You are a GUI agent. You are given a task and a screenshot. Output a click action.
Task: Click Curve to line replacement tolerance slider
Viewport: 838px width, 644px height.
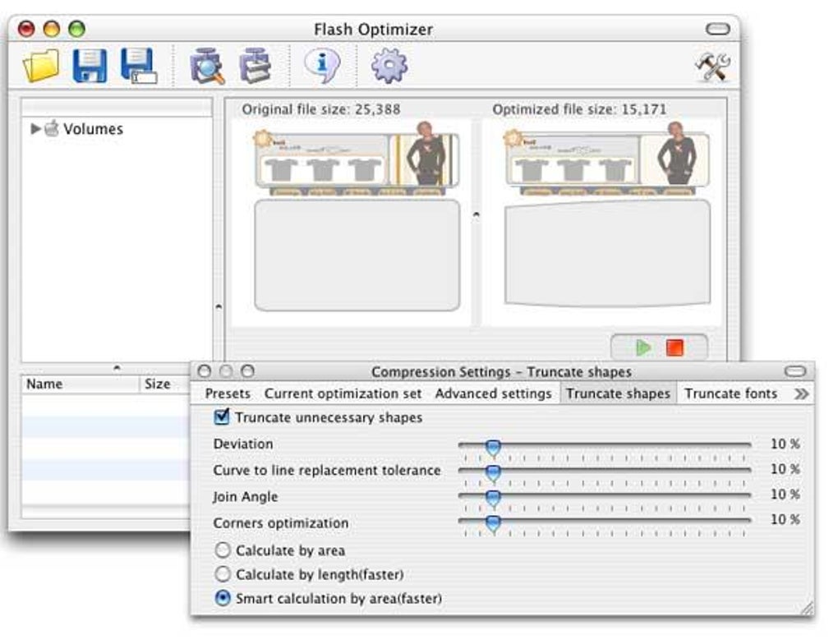point(493,472)
